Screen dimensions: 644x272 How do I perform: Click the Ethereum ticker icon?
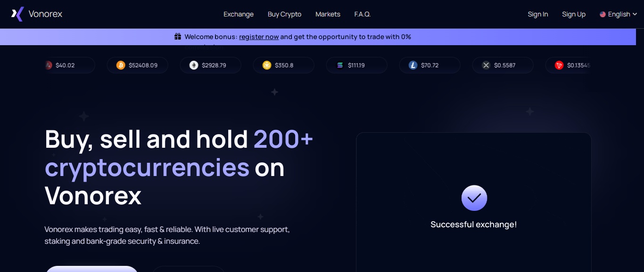point(194,65)
